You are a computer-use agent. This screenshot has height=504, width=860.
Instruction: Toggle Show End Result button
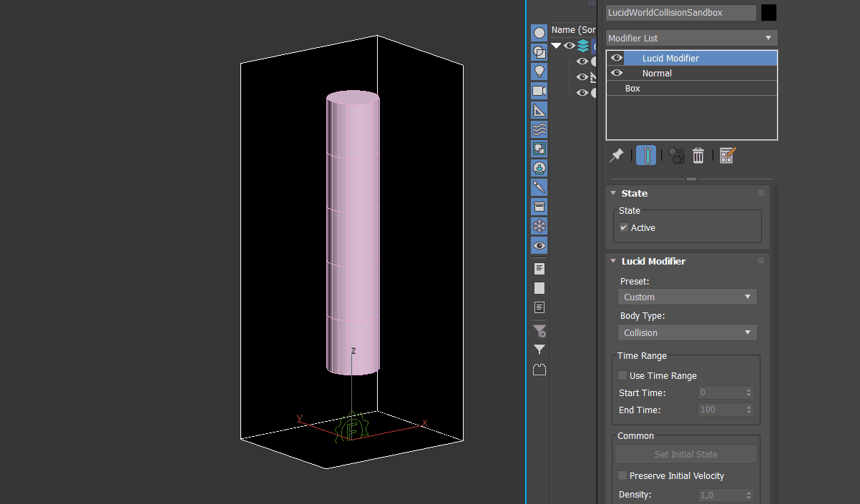(x=646, y=155)
